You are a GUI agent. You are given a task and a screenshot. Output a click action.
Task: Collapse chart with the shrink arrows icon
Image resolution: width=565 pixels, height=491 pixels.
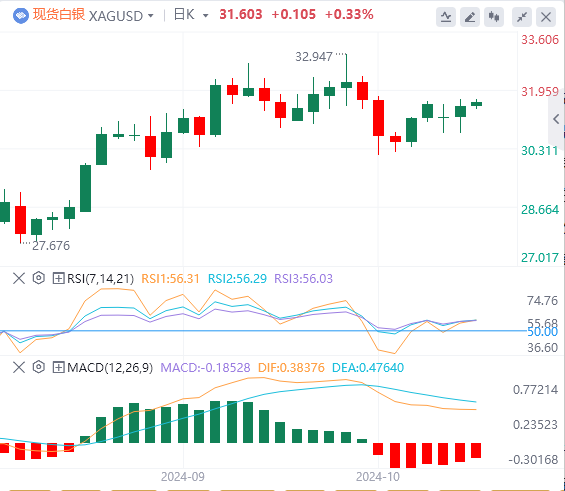[x=522, y=17]
